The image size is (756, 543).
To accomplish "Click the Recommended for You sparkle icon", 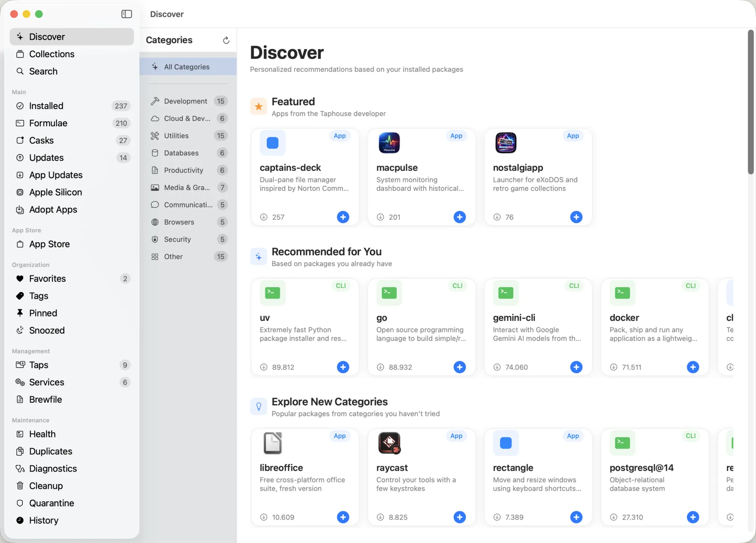I will pos(259,257).
